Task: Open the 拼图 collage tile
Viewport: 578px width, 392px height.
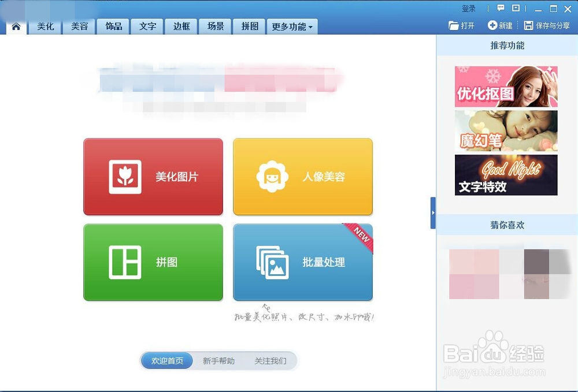Action: tap(153, 263)
